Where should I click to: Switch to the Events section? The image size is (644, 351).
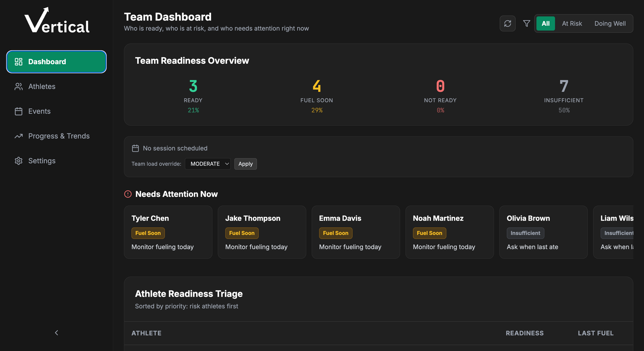[40, 111]
